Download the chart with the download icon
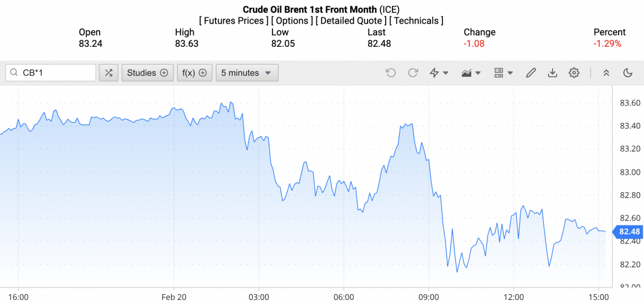The image size is (644, 305). click(x=552, y=73)
